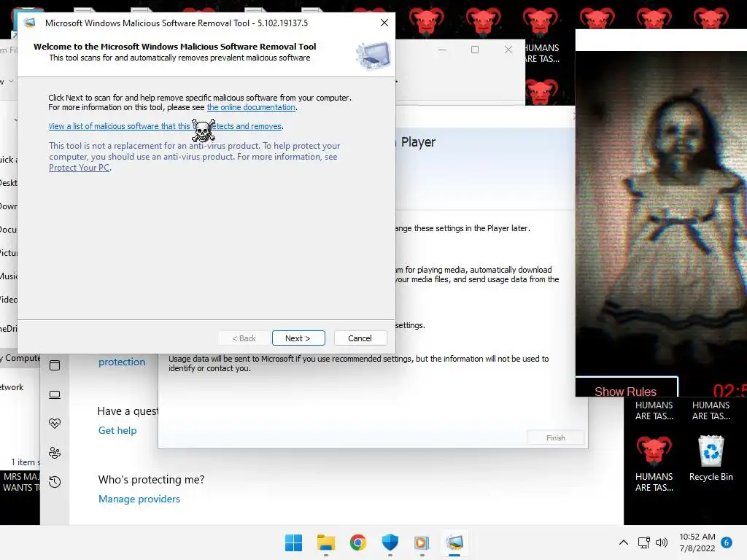Open the Protect Your PC link
Screen dimensions: 747x560
tap(79, 168)
